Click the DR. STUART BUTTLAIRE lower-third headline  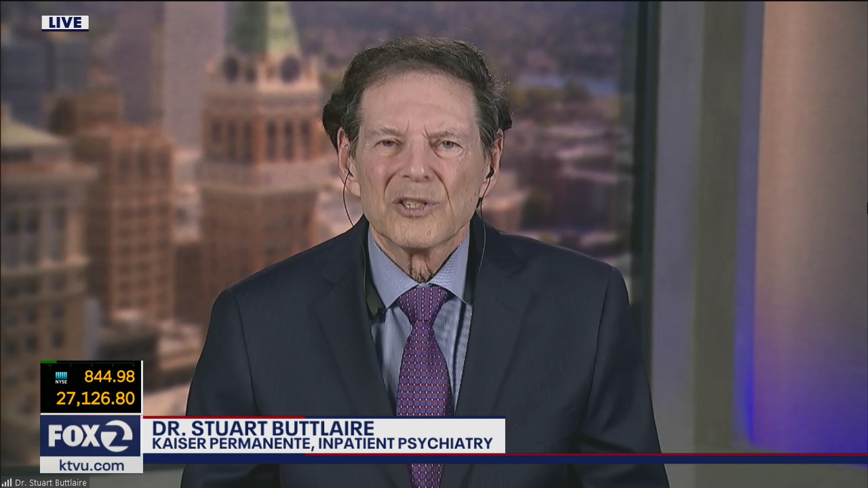pyautogui.click(x=262, y=428)
